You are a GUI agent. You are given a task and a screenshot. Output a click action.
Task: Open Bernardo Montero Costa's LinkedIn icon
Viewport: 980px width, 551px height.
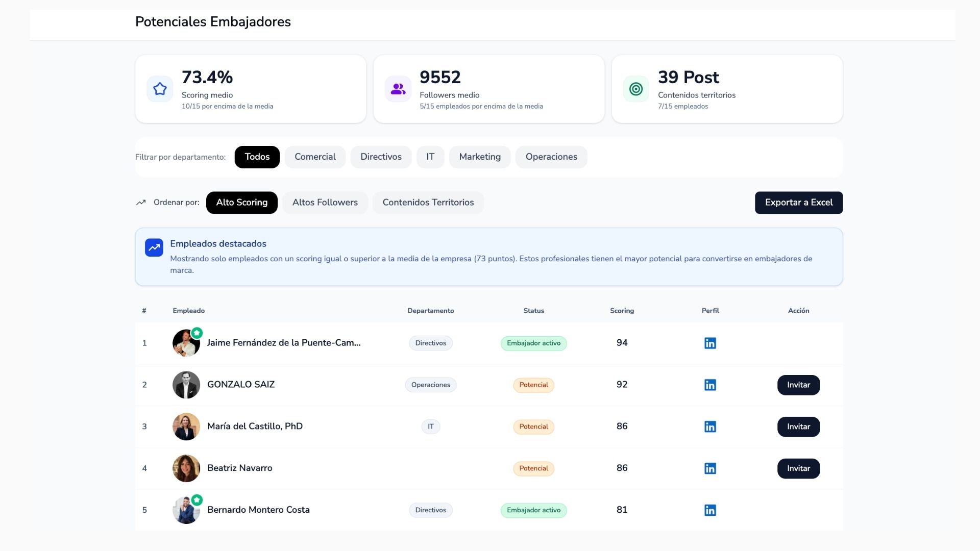[710, 510]
